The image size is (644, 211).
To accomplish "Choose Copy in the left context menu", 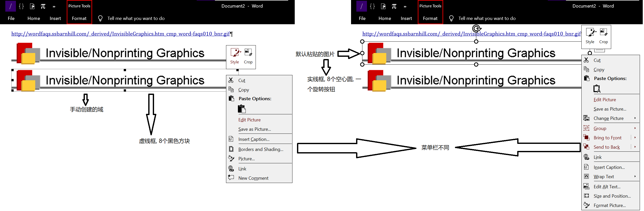I will (x=259, y=90).
